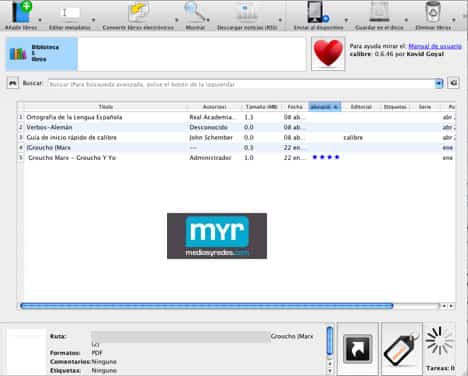Open advanced search with binoculars button
468x376 pixels.
point(13,83)
